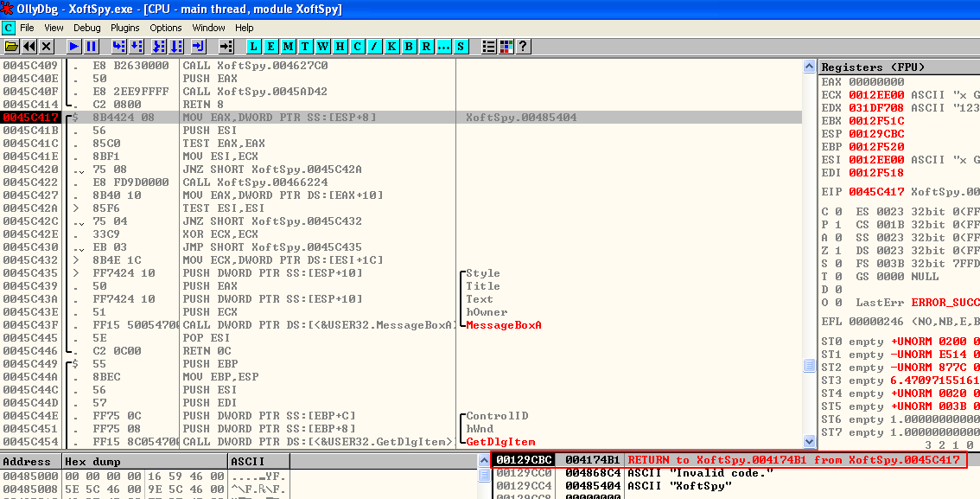This screenshot has width=980, height=499.
Task: Click the Trace into icon
Action: (159, 47)
